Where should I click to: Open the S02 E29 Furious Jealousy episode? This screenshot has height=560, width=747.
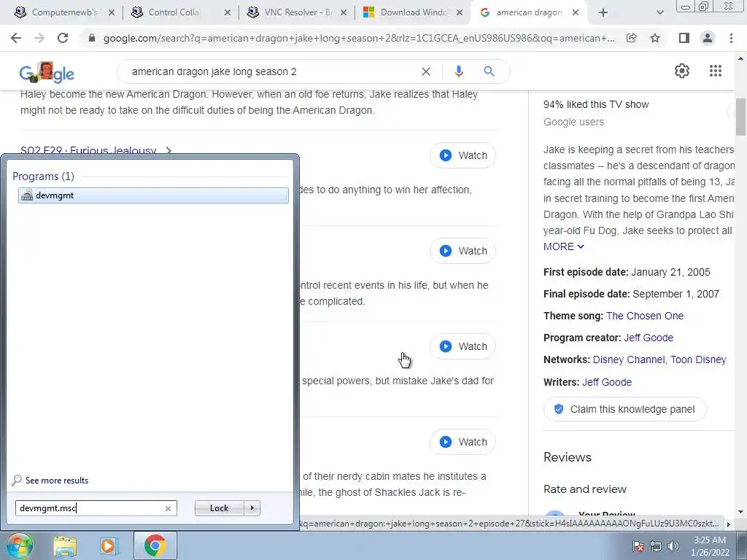(88, 150)
